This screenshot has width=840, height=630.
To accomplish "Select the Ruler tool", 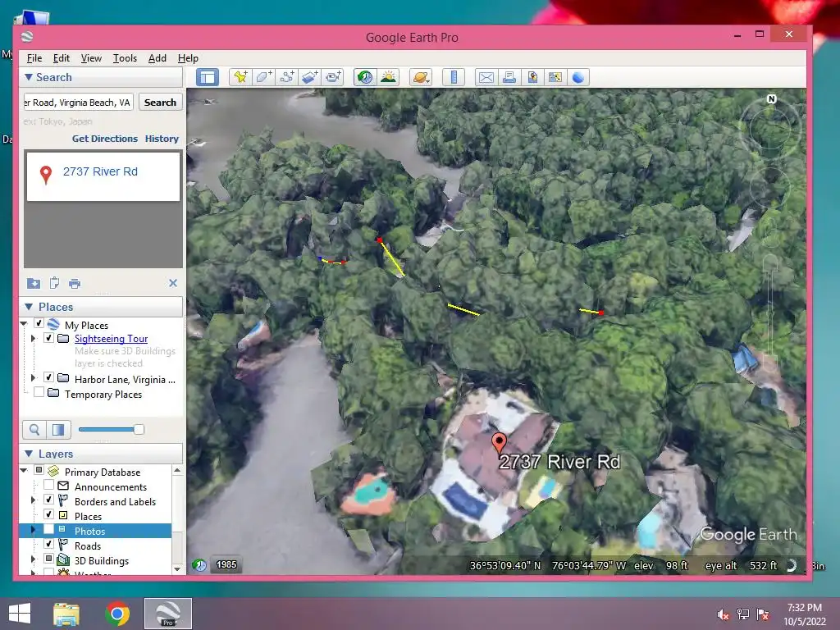I will pos(453,77).
